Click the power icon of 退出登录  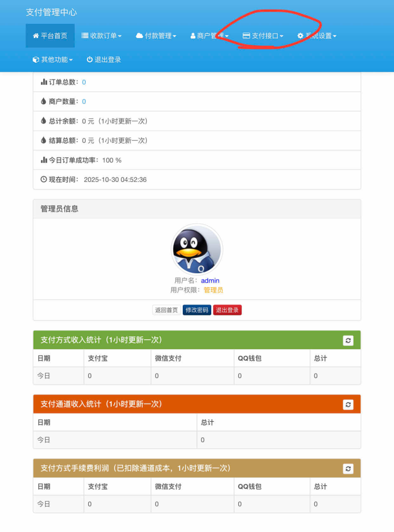click(89, 59)
